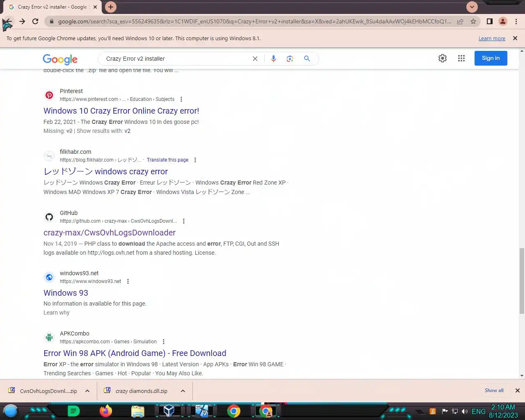525x420 pixels.
Task: Open the taskbar clock showing 2:10 AM
Action: tap(503, 411)
